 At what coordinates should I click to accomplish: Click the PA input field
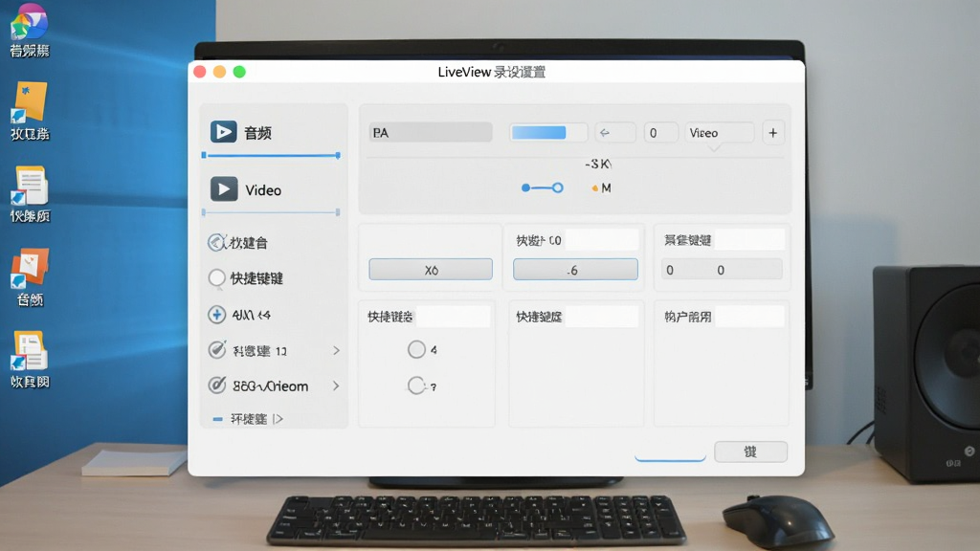pyautogui.click(x=431, y=132)
